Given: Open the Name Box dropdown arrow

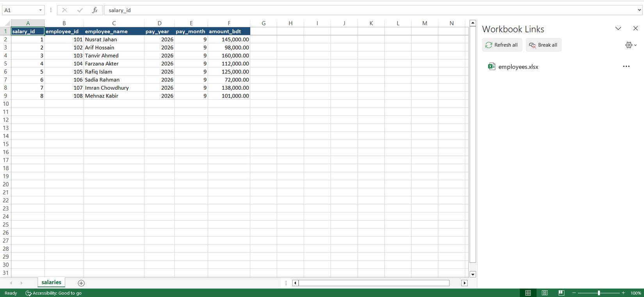Looking at the screenshot, I should [x=40, y=10].
